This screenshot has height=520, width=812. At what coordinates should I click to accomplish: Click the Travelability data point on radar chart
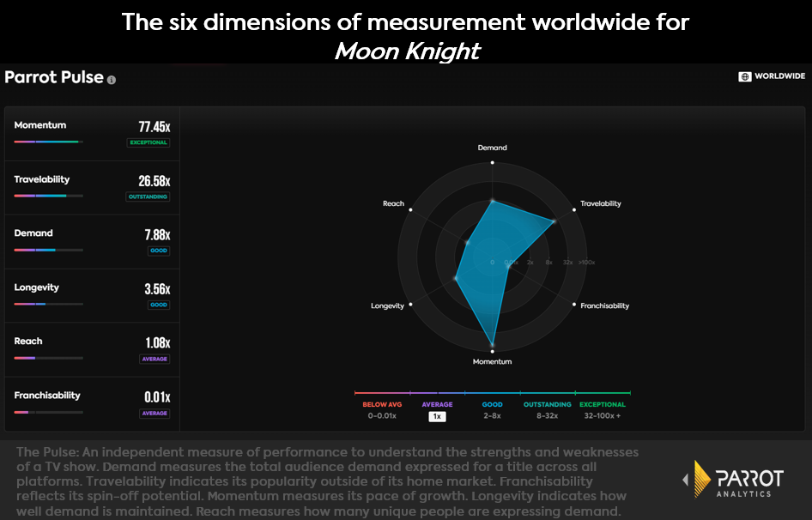coord(554,221)
